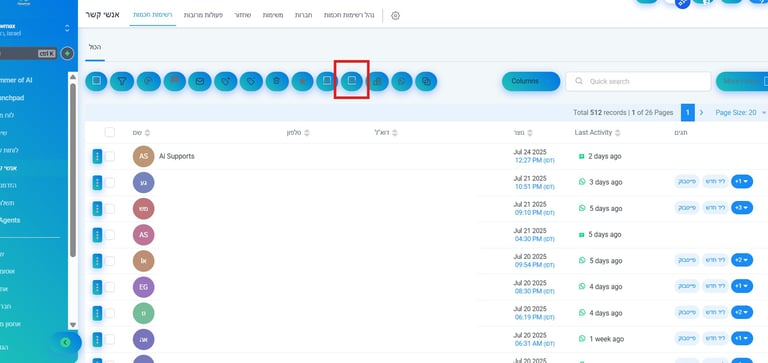Image resolution: width=768 pixels, height=363 pixels.
Task: Open account switcher chevrons in sidebar
Action: pos(67,28)
